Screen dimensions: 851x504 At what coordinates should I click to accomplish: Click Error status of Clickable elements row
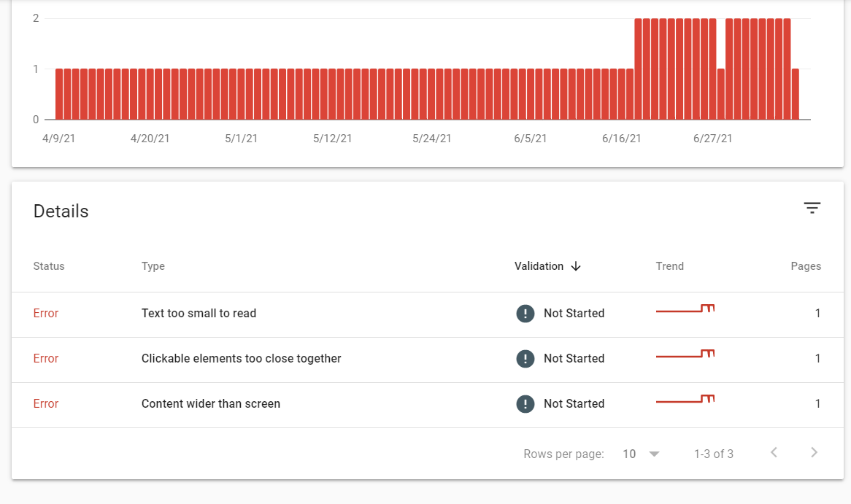click(45, 359)
